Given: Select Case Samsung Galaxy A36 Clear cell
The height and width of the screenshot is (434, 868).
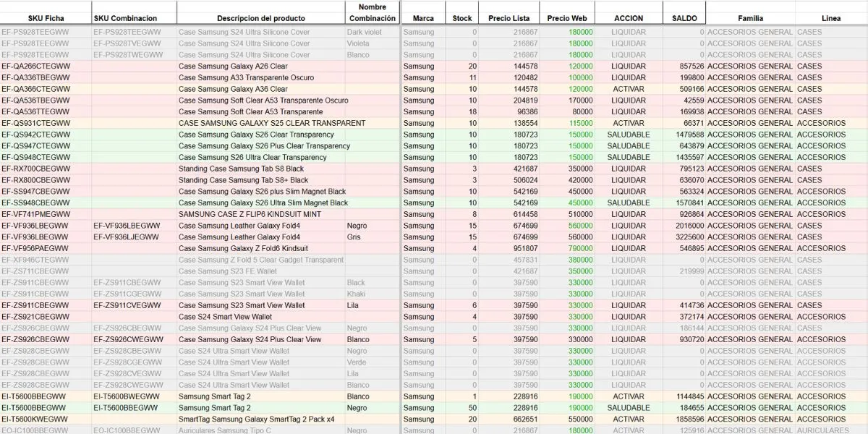Looking at the screenshot, I should pyautogui.click(x=233, y=89).
